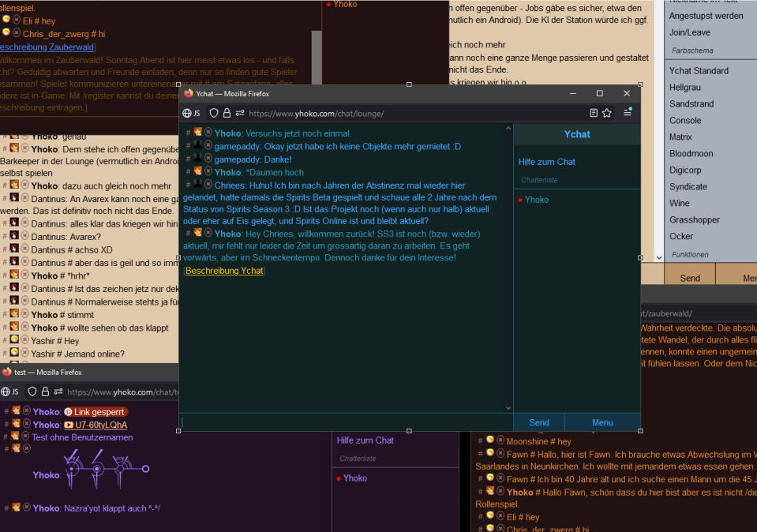This screenshot has height=532, width=757.
Task: Open the 'Hilfe zum Chat' link in lounge
Action: click(546, 162)
